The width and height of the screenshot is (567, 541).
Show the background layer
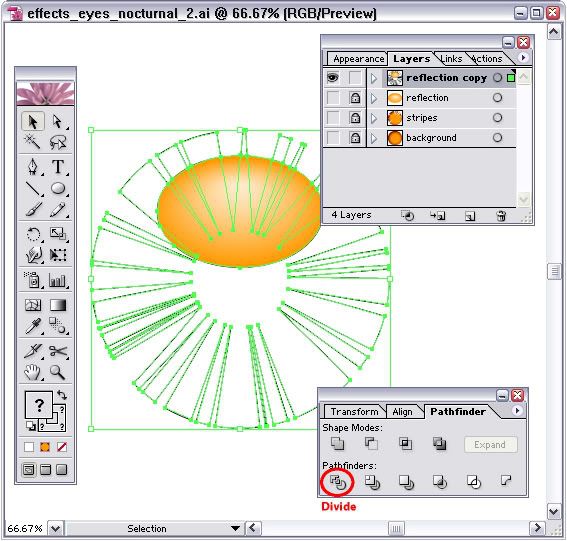[x=333, y=137]
